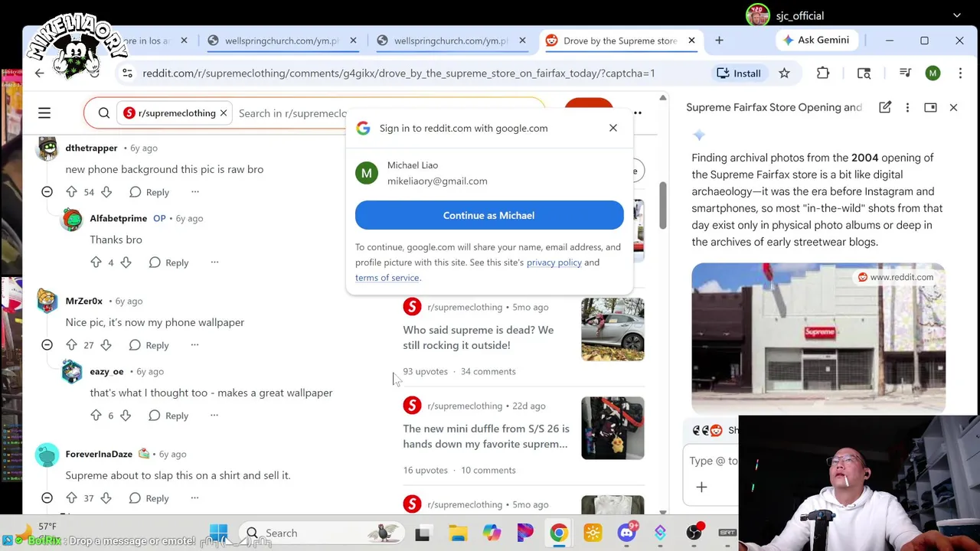View site information icon in address bar
This screenshot has width=980, height=551.
pos(127,73)
